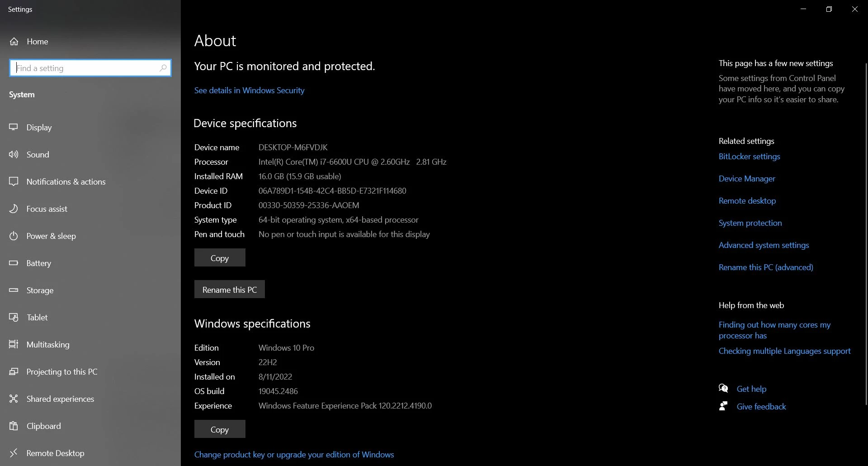Click the vertical scrollbar on the right
868x466 pixels.
pos(866,233)
